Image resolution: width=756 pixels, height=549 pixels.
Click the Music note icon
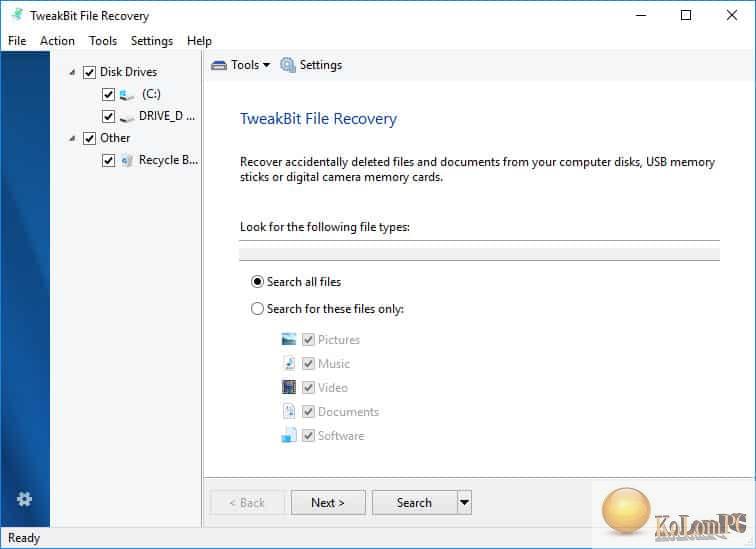[289, 363]
